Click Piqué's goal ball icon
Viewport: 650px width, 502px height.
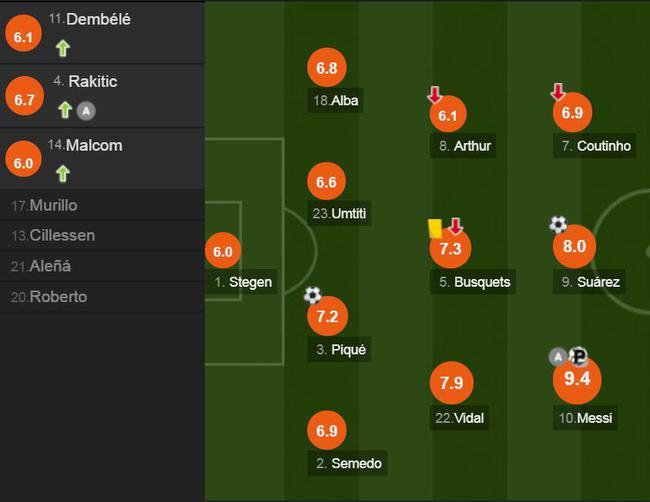[313, 295]
